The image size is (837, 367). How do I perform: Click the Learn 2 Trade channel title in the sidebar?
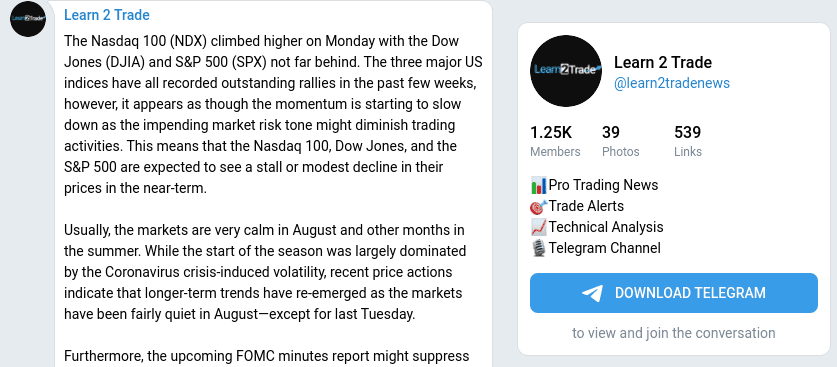662,62
